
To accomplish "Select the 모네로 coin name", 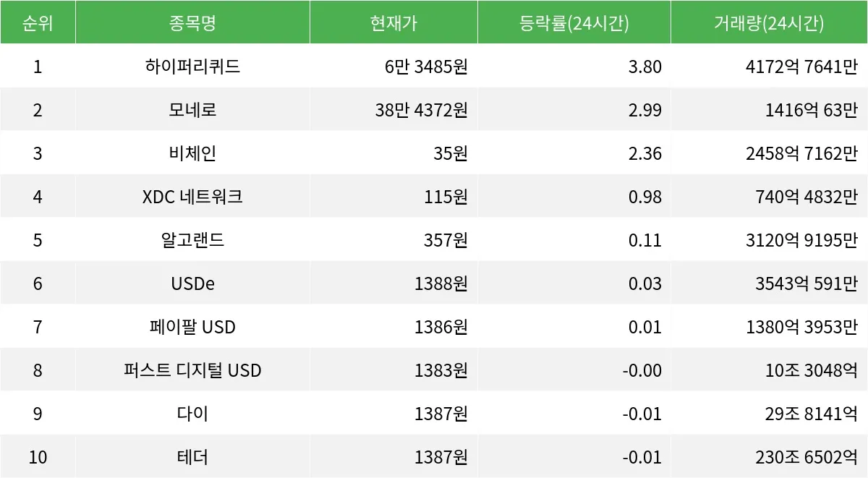I will (x=192, y=110).
